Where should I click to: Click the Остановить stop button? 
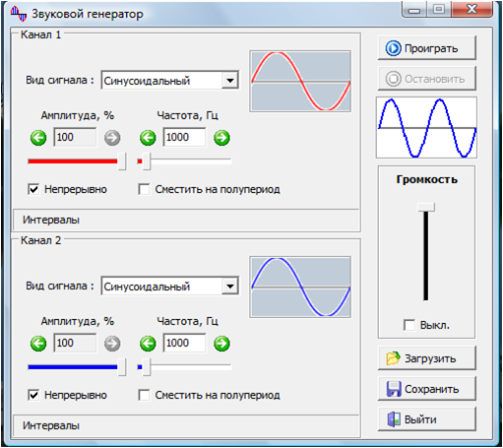(x=426, y=79)
